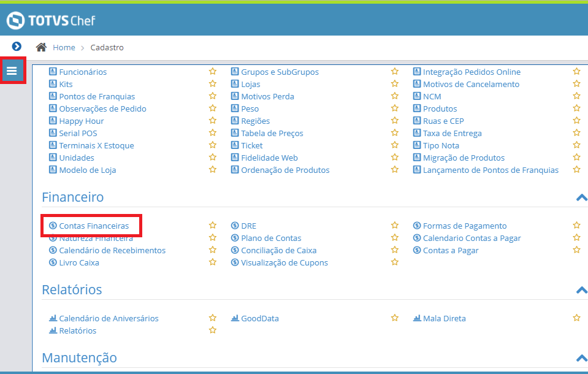Star the Mala Direta report
This screenshot has height=374, width=588.
[x=577, y=318]
